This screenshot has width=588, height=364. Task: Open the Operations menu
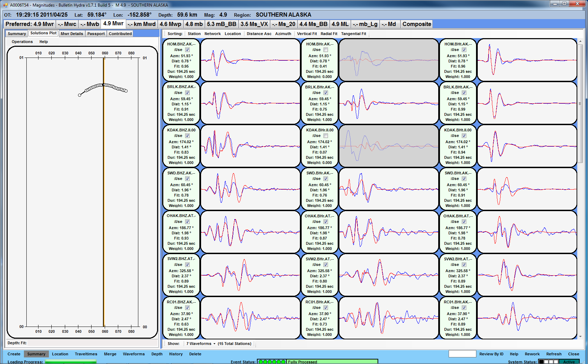coord(22,42)
